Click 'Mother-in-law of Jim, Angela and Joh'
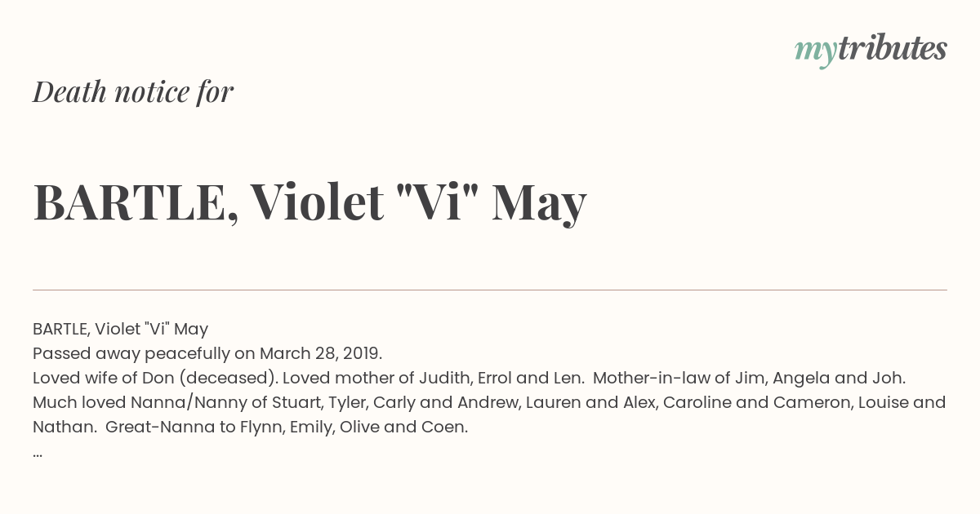Viewport: 980px width, 514px height. (x=750, y=379)
